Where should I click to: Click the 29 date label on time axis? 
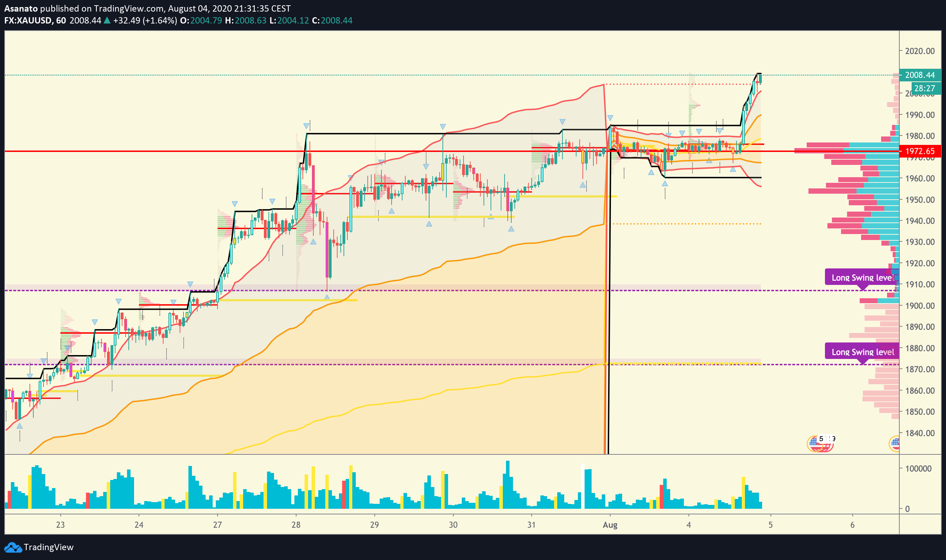(374, 525)
